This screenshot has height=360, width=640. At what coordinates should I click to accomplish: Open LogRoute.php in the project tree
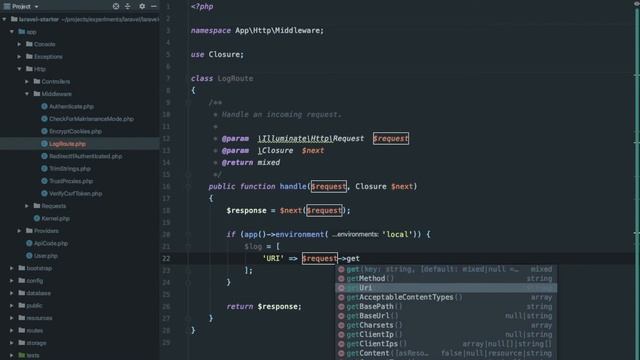coord(67,144)
